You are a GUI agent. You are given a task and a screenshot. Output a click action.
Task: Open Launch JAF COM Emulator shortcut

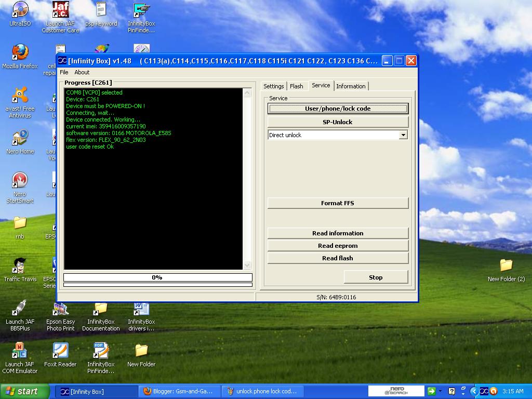tap(20, 358)
